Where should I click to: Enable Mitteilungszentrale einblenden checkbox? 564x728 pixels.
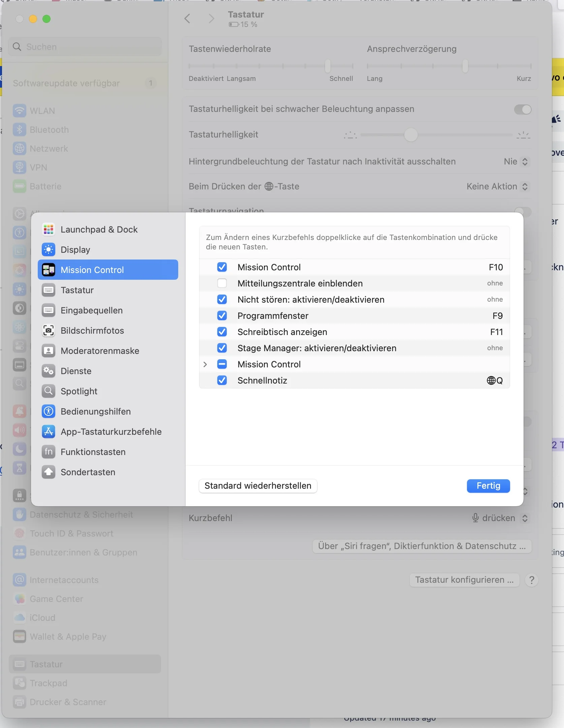(x=222, y=283)
